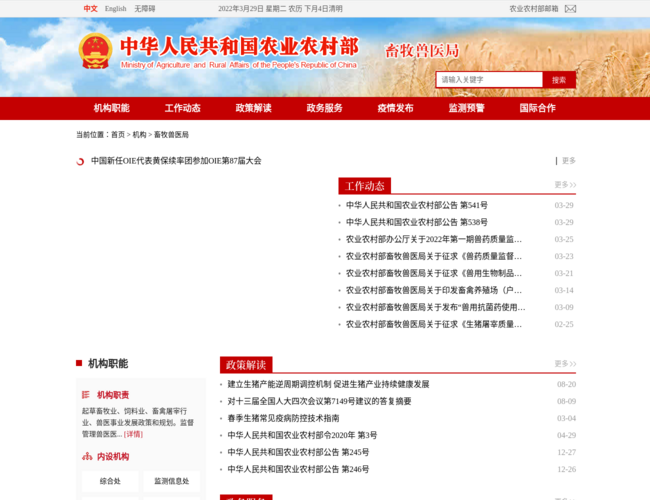Open notice about 兽用抗菌药使用
The image size is (650, 500).
[x=436, y=307]
